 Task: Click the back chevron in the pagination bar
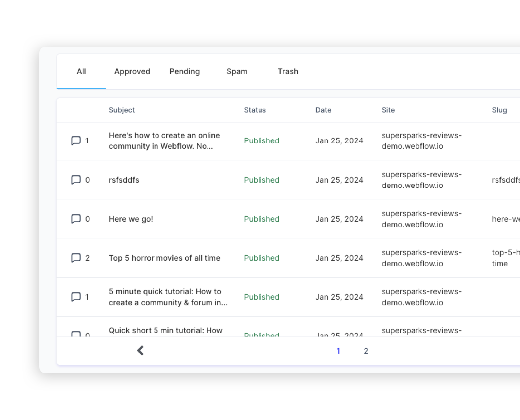point(140,350)
